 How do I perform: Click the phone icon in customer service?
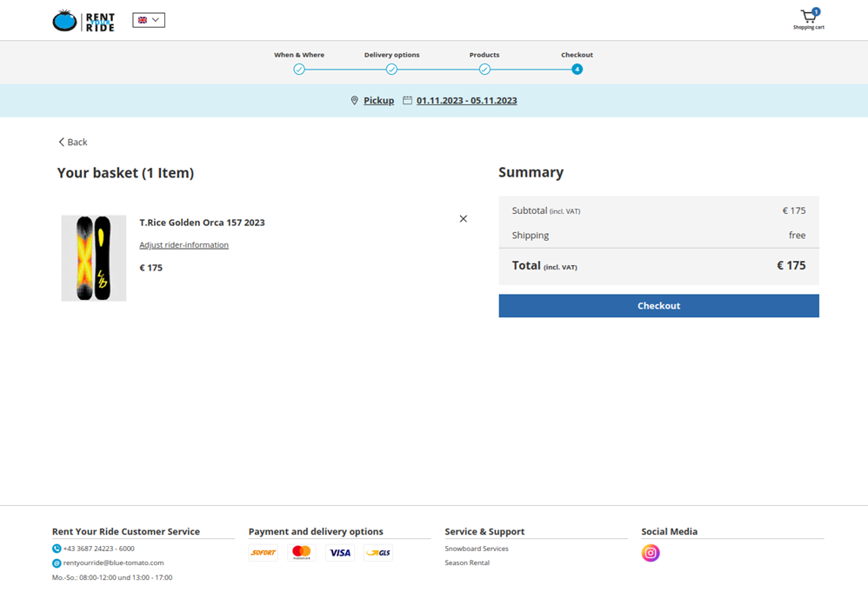55,548
